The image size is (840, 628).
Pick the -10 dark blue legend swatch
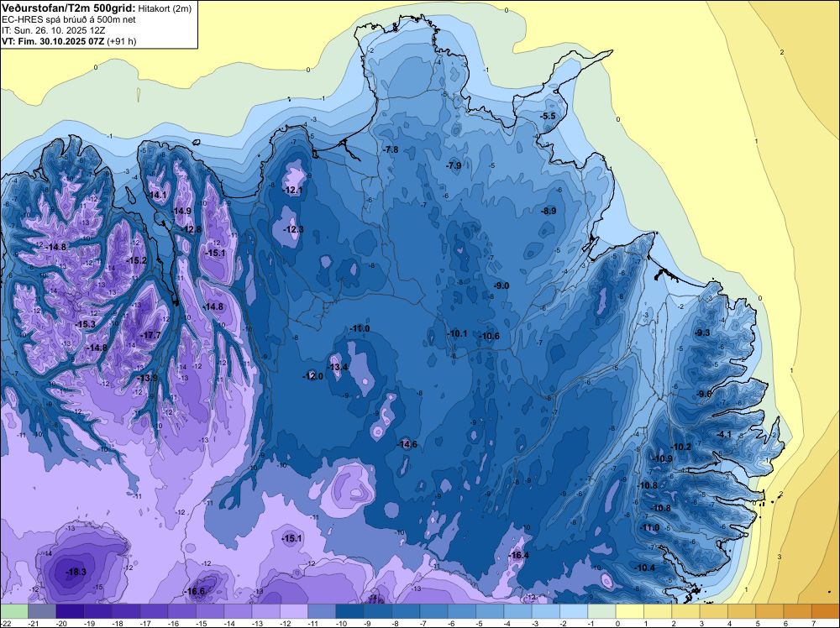click(349, 610)
